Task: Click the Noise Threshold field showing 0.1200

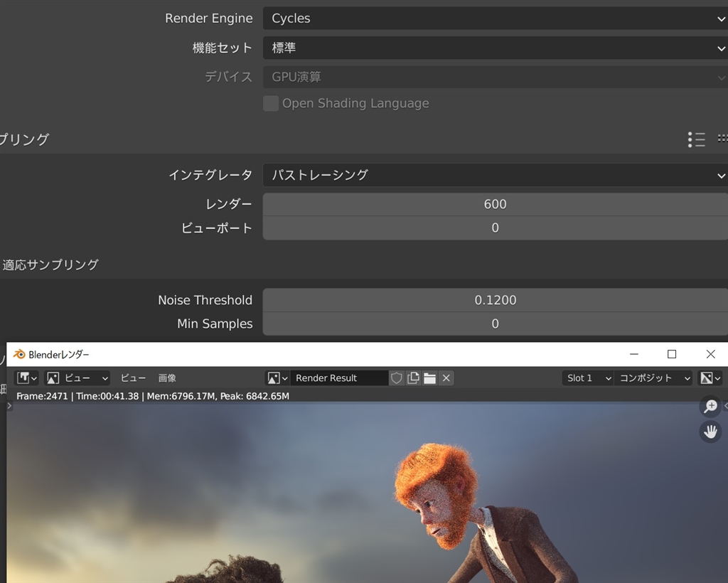Action: (495, 300)
